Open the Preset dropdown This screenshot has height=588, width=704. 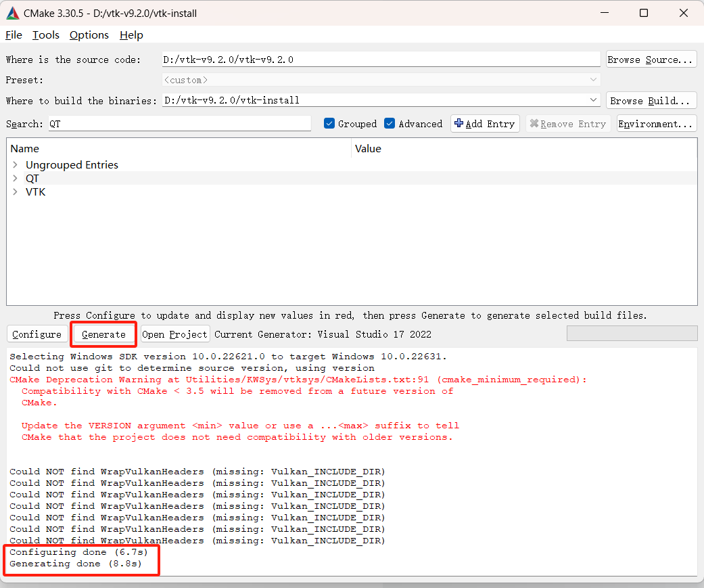pos(593,79)
